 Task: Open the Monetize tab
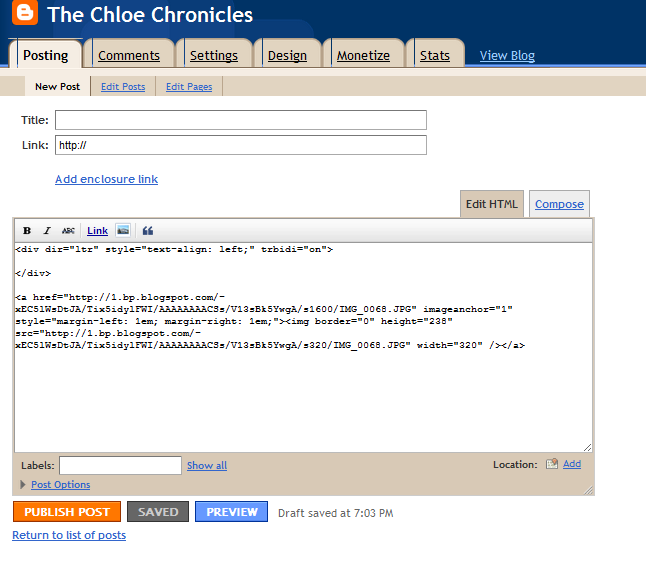coord(363,55)
